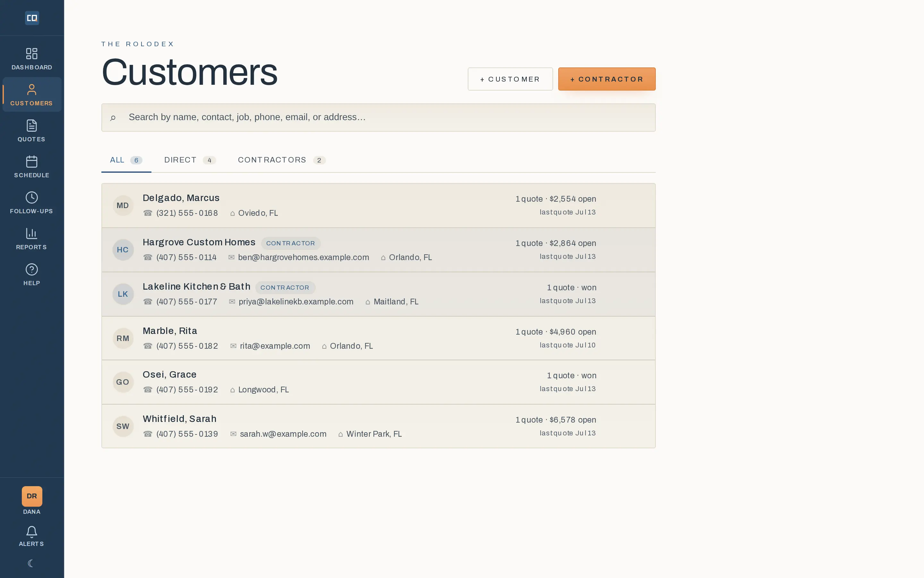Click home icon beside Maitland, FL
Screen dimensions: 924x578
click(x=368, y=302)
